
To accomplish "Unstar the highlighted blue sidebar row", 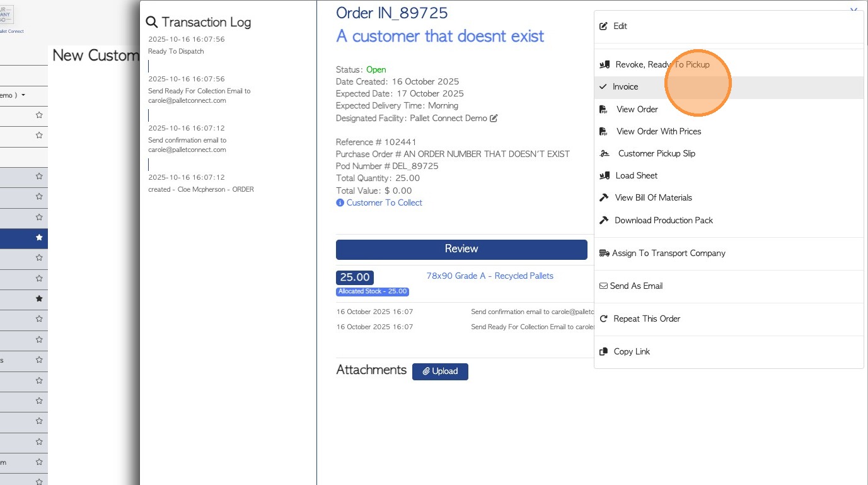I will click(x=39, y=238).
